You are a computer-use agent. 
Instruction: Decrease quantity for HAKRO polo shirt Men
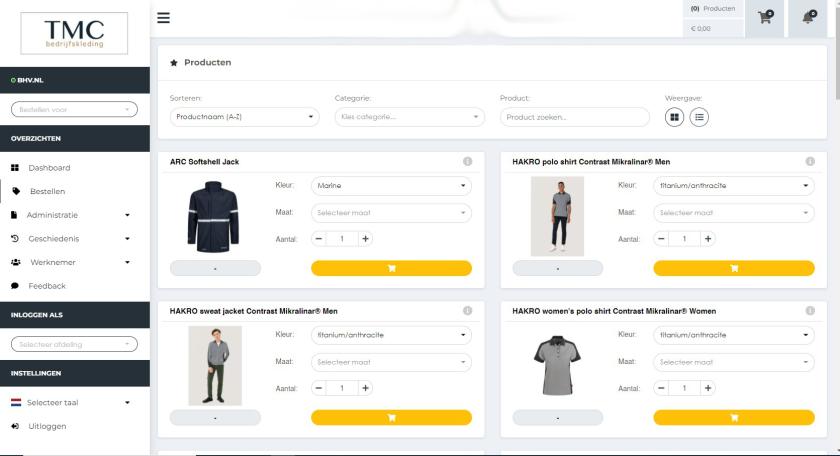click(661, 239)
